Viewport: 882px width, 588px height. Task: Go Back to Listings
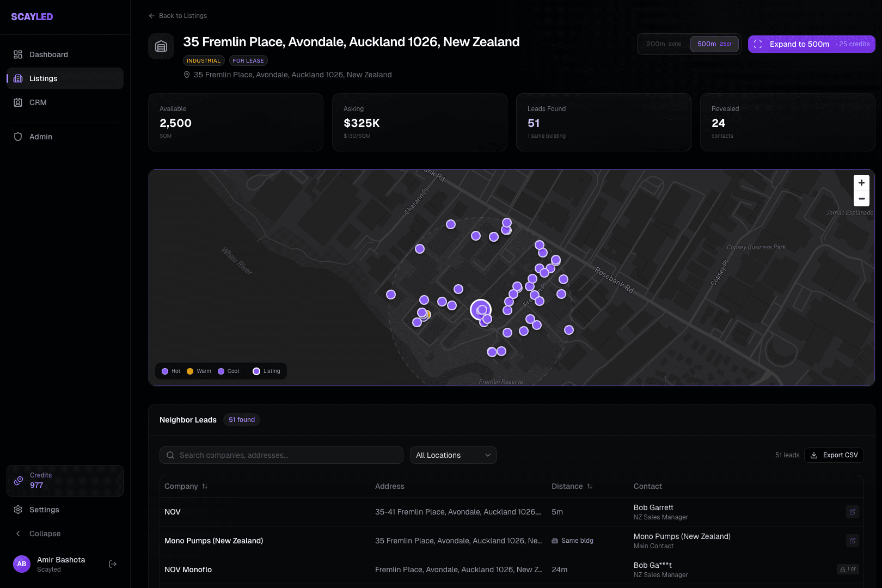click(x=177, y=16)
